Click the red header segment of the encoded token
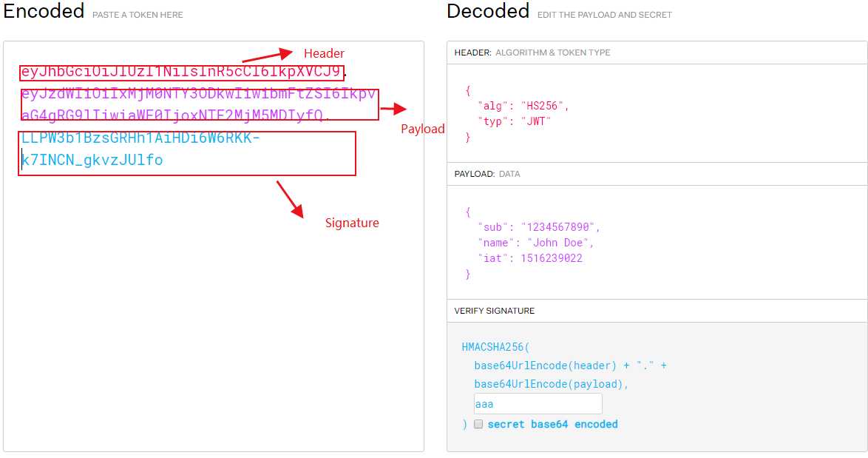The image size is (868, 458). tap(182, 73)
